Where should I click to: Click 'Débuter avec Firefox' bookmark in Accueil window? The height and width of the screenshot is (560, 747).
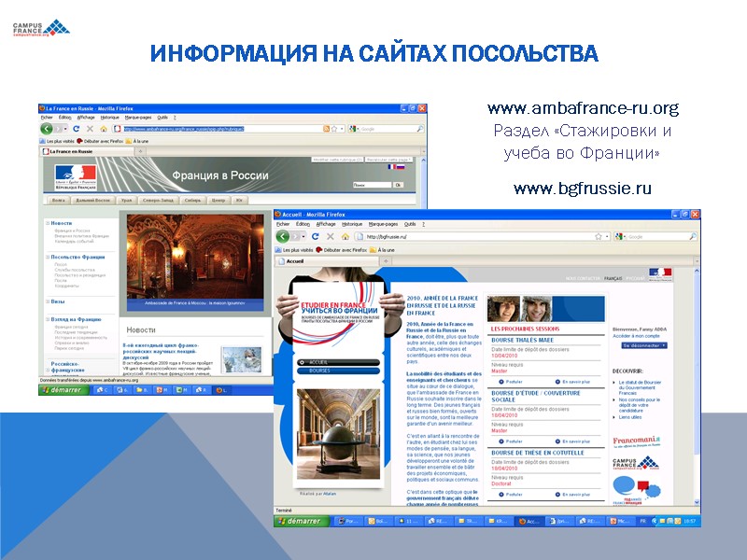(342, 249)
